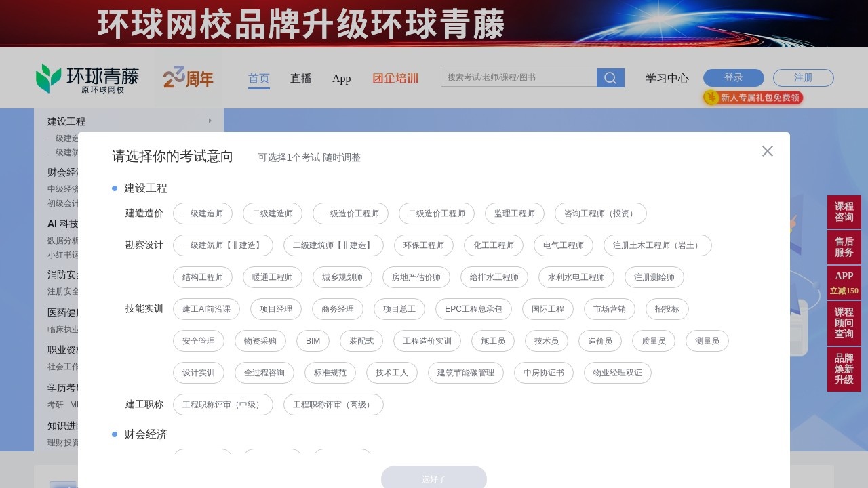This screenshot has height=488, width=868.
Task: Click the search magnifier icon button
Action: pos(610,78)
